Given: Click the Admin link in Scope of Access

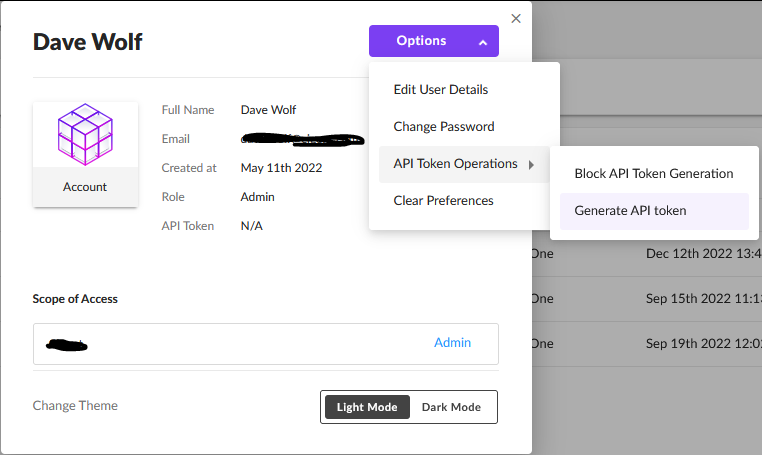Looking at the screenshot, I should 452,343.
